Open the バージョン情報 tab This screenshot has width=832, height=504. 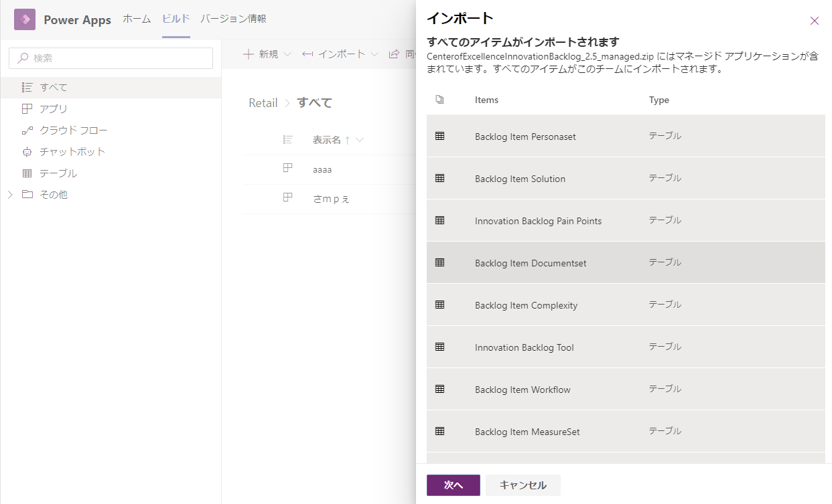pyautogui.click(x=233, y=19)
